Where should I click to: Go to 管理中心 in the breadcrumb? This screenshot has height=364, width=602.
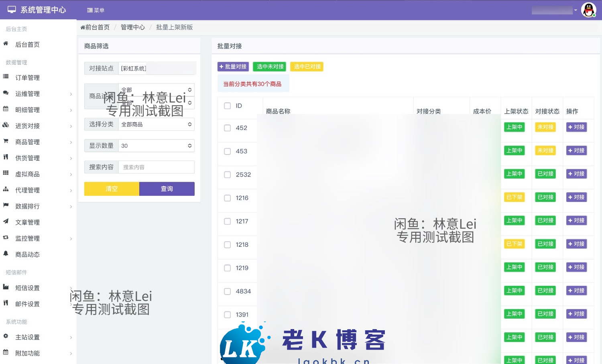tap(133, 27)
